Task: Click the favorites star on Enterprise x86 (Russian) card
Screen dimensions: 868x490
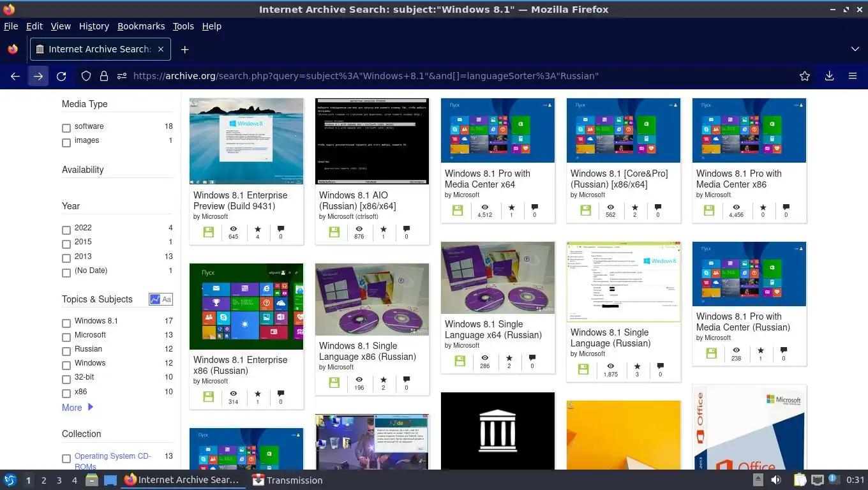Action: coord(257,394)
